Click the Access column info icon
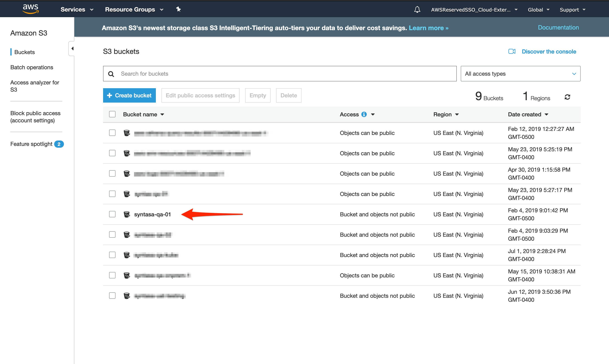 pos(364,114)
